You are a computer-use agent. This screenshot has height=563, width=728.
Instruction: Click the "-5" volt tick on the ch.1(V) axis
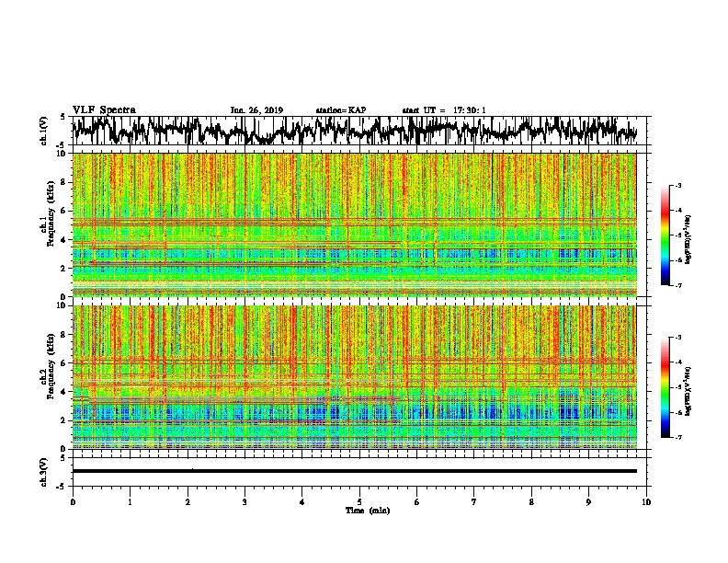tap(62, 145)
